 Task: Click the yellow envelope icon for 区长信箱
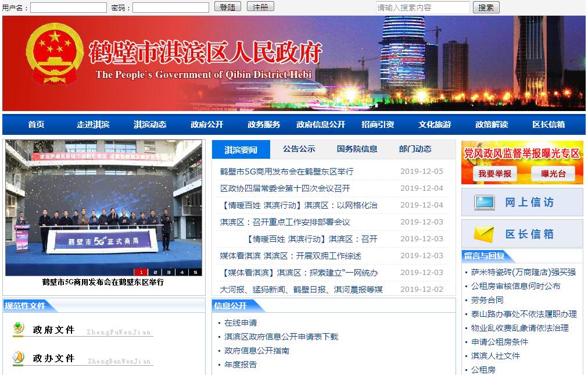pos(484,234)
